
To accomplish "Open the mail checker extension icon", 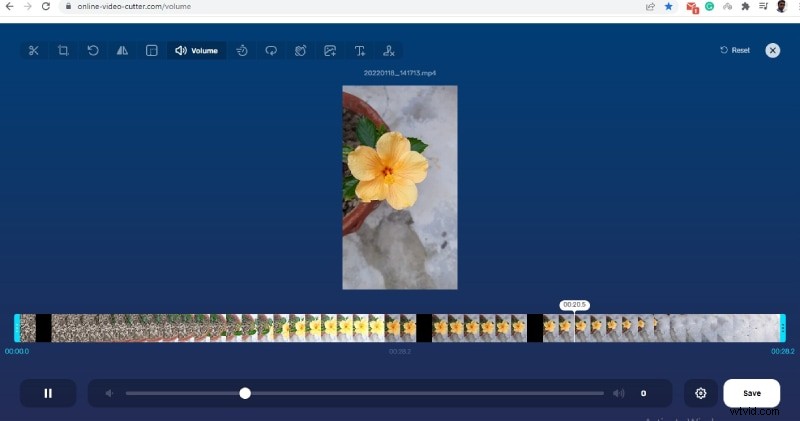I will point(692,7).
